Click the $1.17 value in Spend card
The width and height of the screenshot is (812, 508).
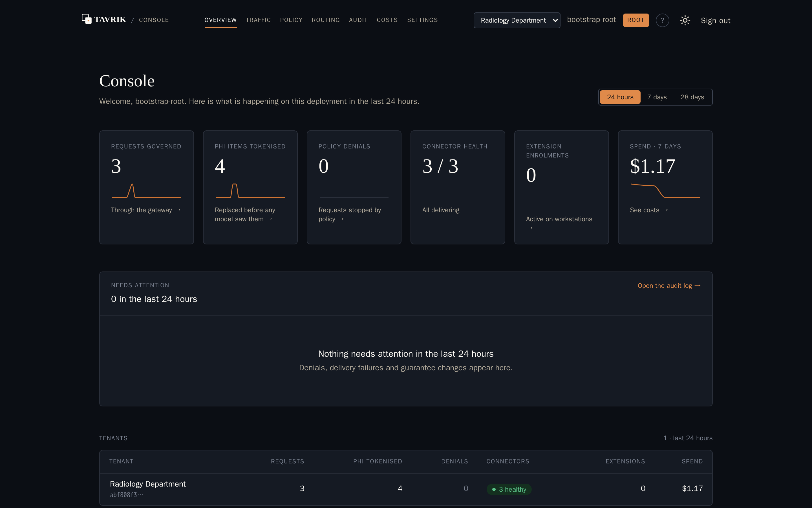652,166
